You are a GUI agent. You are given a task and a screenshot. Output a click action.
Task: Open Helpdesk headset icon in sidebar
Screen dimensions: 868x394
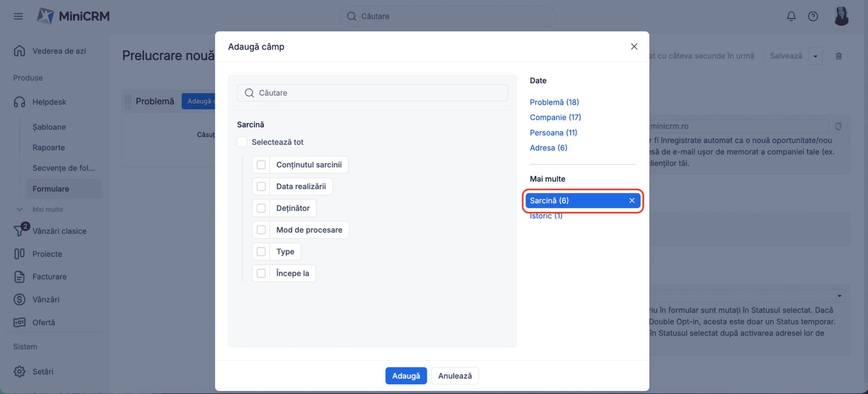tap(19, 102)
